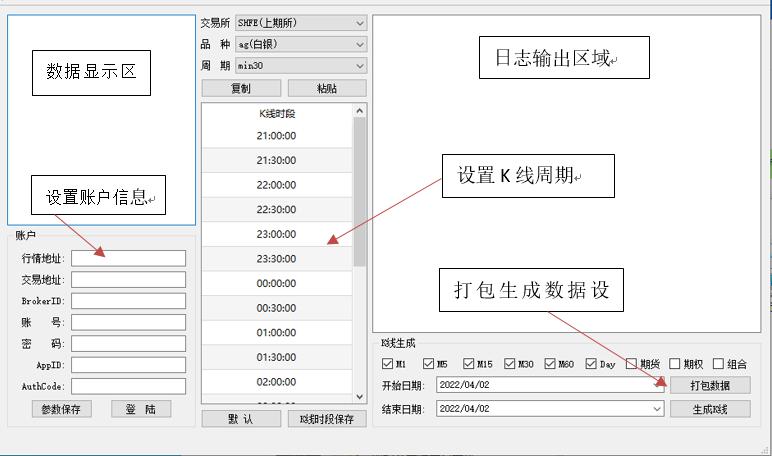This screenshot has height=456, width=772.
Task: Uncheck the M15 K-line checkbox
Action: 470,364
